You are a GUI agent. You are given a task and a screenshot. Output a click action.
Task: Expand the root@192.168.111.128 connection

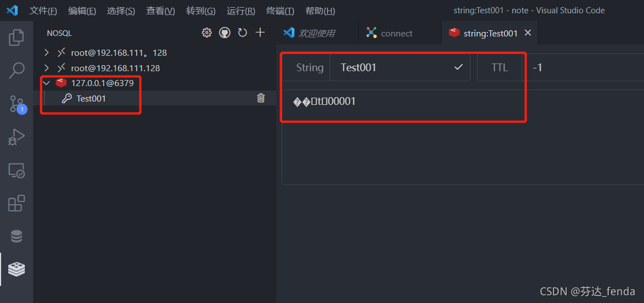pos(46,68)
